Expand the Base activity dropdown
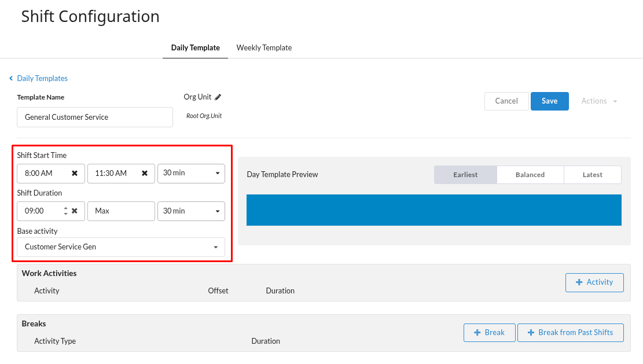Image resolution: width=643 pixels, height=364 pixels. [121, 247]
